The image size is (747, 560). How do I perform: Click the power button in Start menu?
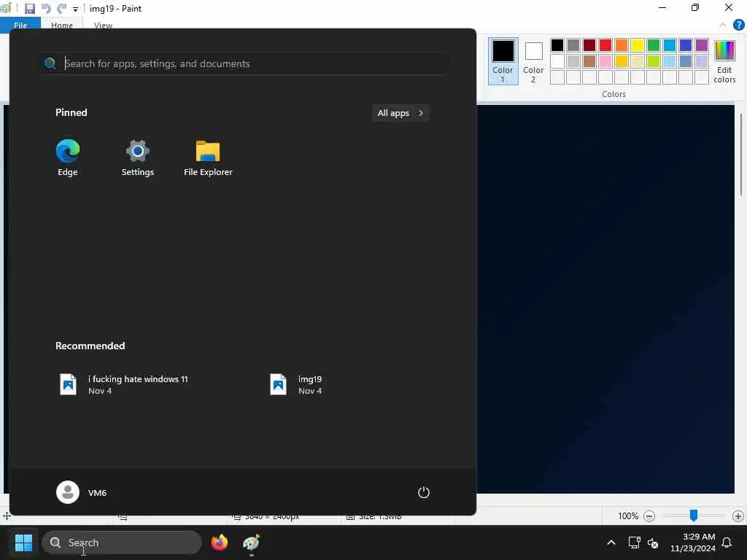[424, 492]
